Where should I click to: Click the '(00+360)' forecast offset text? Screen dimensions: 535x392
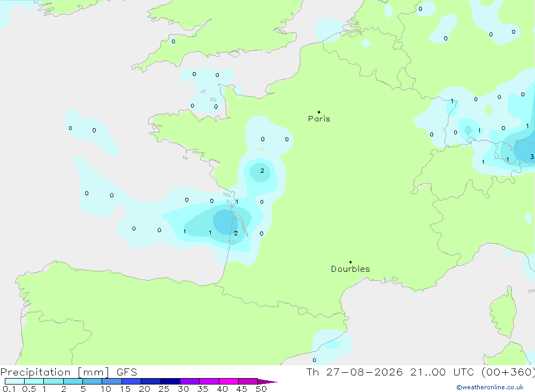tap(508, 372)
